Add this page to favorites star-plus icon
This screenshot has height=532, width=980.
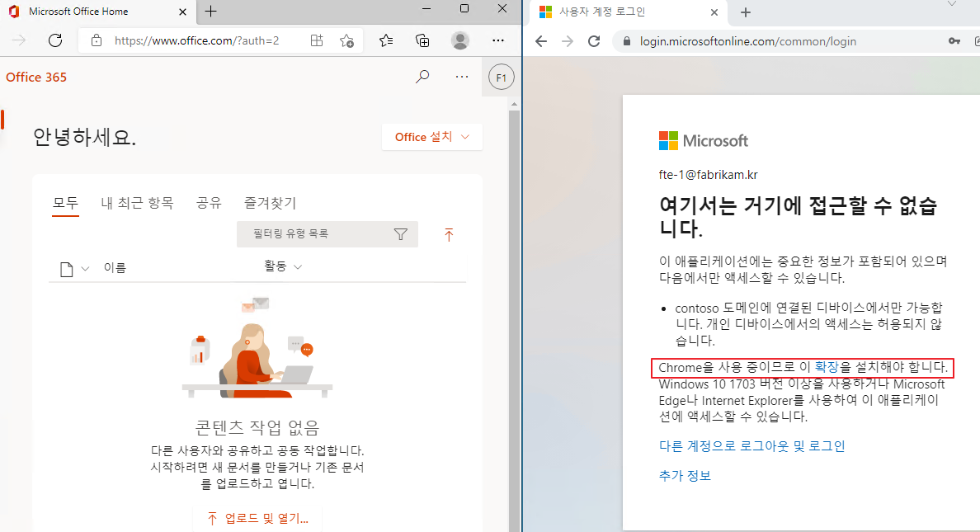point(346,40)
